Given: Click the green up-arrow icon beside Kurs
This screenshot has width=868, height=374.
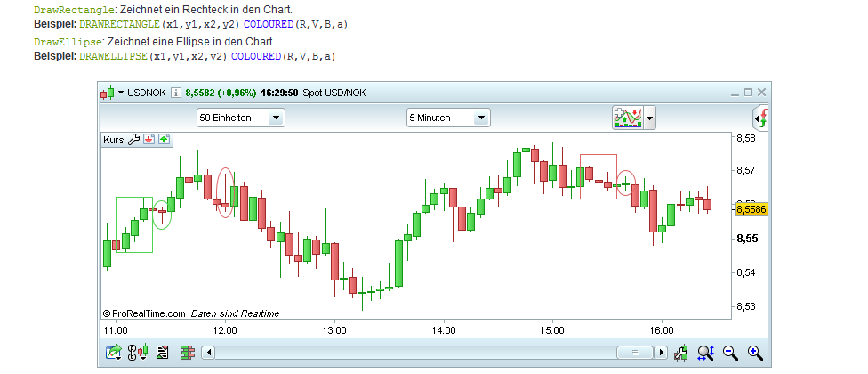Looking at the screenshot, I should (x=164, y=140).
